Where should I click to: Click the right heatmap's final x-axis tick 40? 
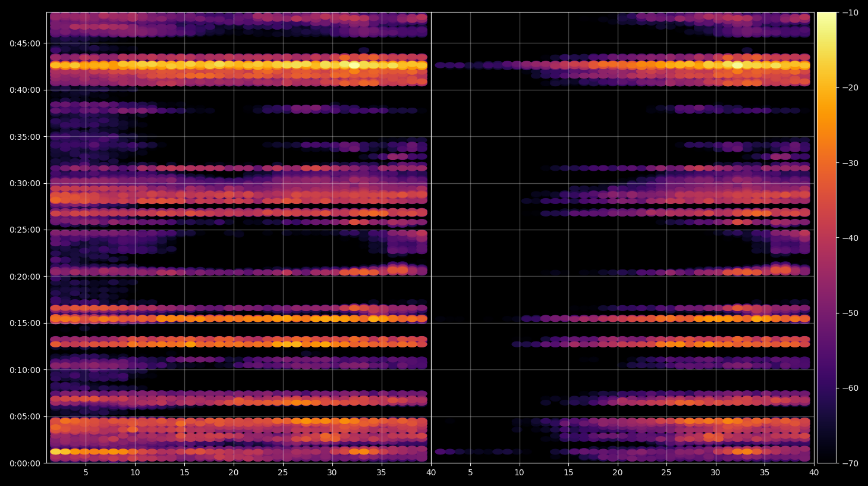coord(814,473)
